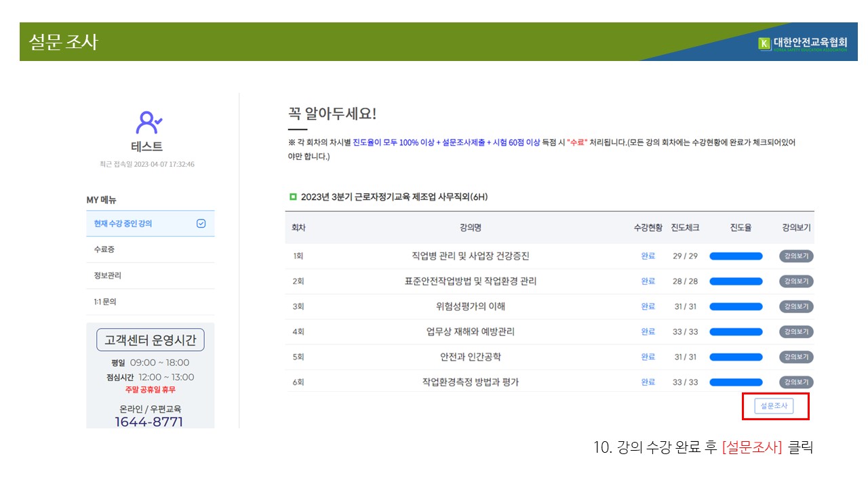Click the 1644-8771 phone number

(x=149, y=422)
